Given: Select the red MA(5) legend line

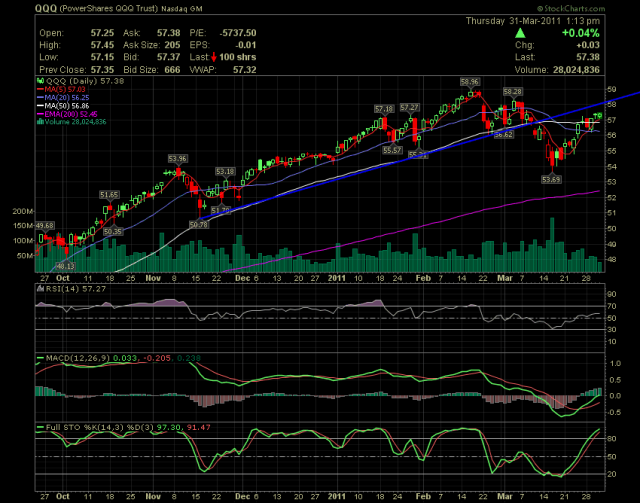Looking at the screenshot, I should (x=40, y=89).
